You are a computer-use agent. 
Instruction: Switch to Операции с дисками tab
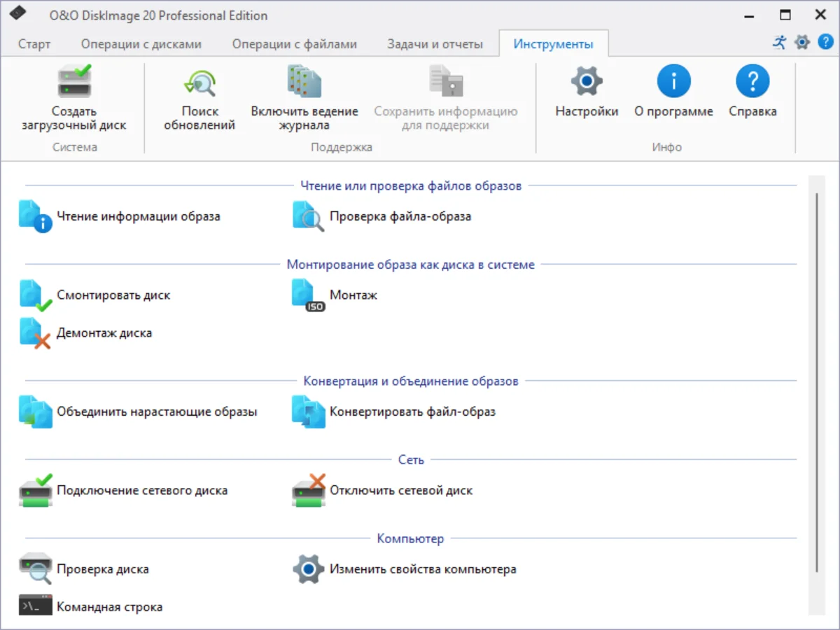click(141, 44)
